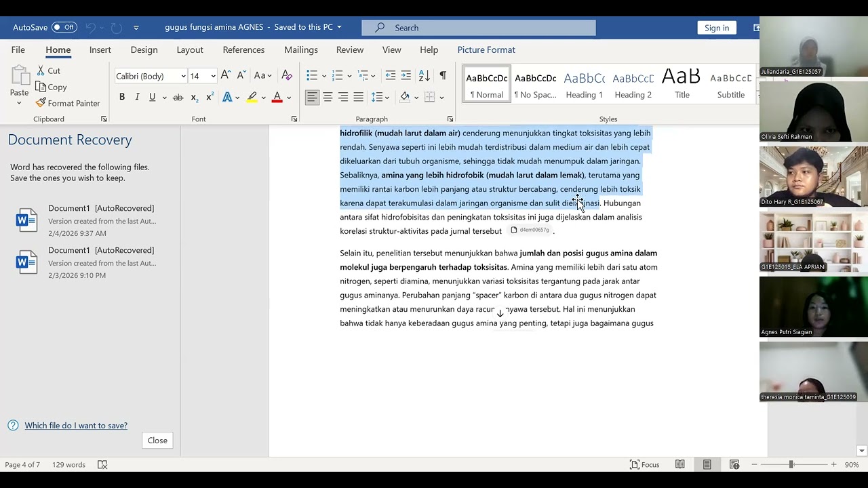Switch to Web Layout view
The height and width of the screenshot is (488, 868).
tap(734, 464)
